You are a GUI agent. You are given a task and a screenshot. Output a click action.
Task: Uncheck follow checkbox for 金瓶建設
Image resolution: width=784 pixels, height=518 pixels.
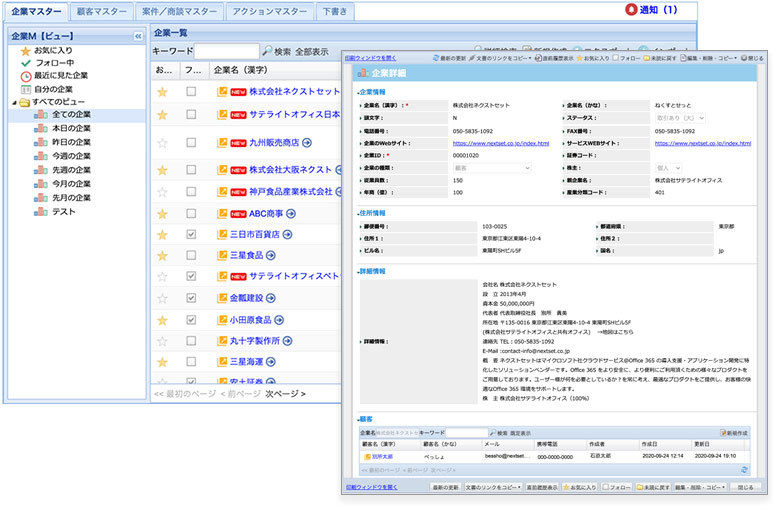click(x=191, y=298)
